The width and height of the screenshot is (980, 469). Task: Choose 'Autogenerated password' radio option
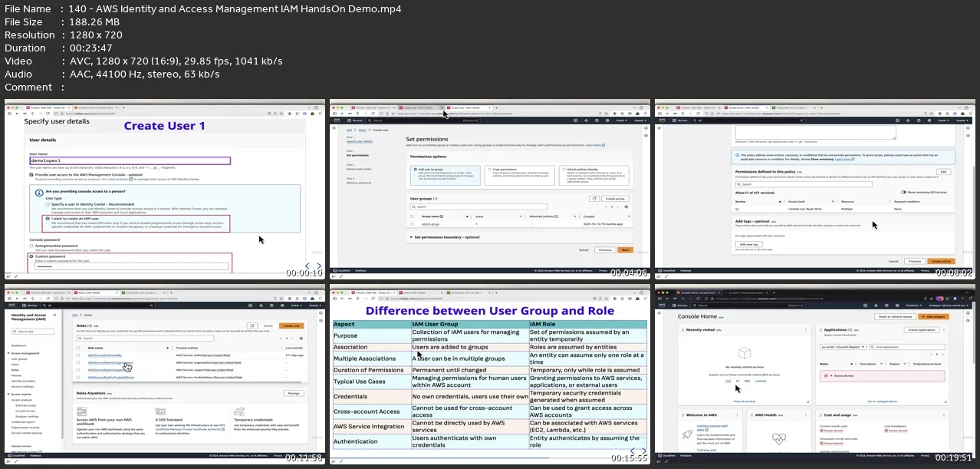(x=31, y=246)
